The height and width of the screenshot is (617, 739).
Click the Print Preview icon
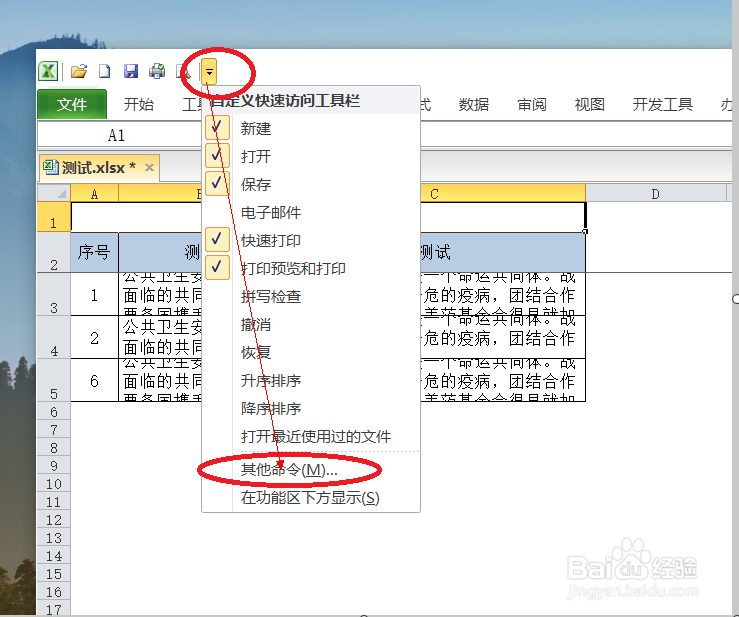183,71
